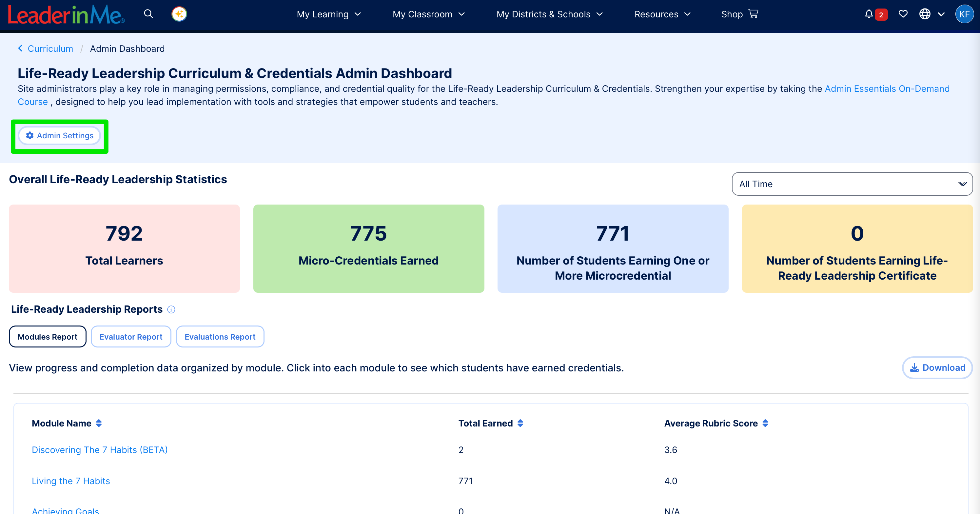Image resolution: width=980 pixels, height=514 pixels.
Task: Go to the Curriculum breadcrumb link
Action: (50, 49)
